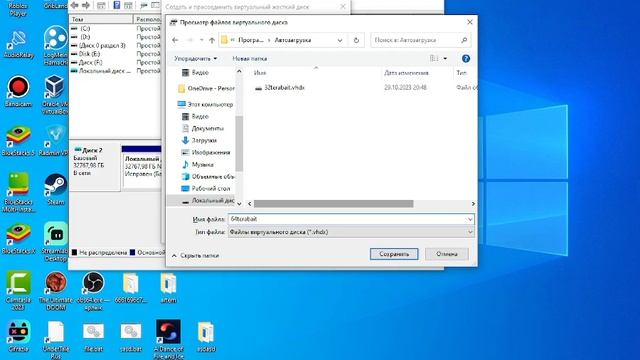Open dialog help (blue question mark)
This screenshot has width=640, height=360.
point(466,58)
